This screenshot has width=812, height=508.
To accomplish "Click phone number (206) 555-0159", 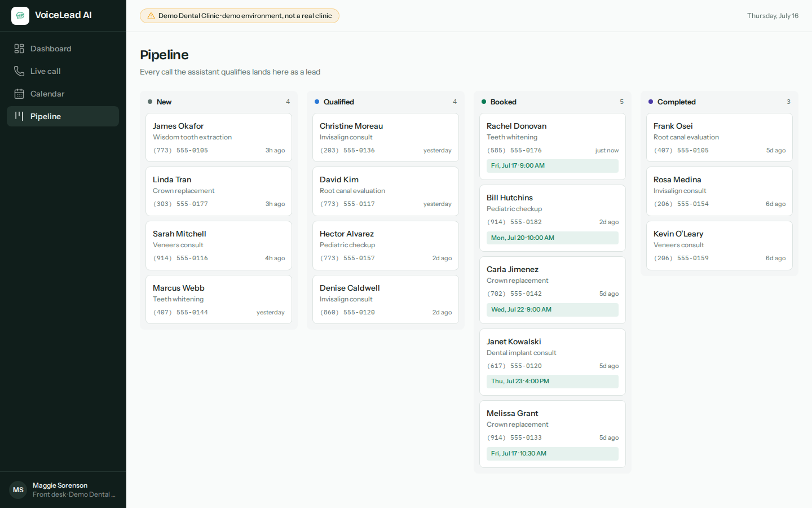I will coord(681,258).
